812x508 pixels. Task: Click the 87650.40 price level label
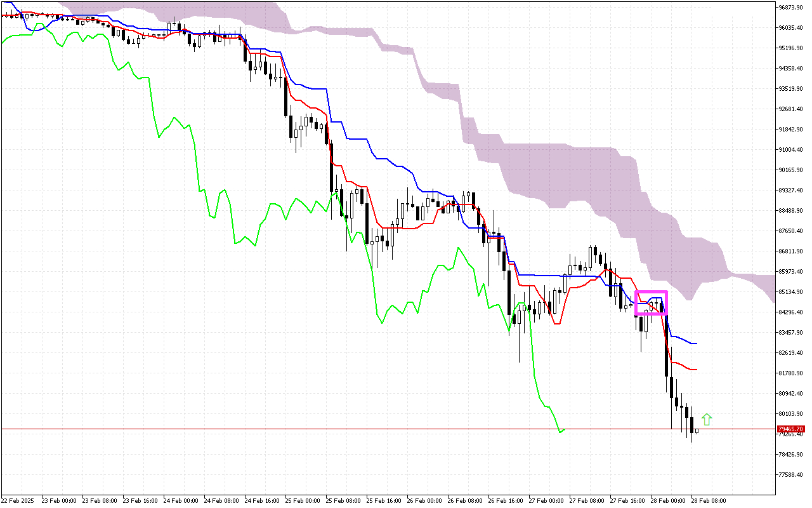click(x=792, y=231)
